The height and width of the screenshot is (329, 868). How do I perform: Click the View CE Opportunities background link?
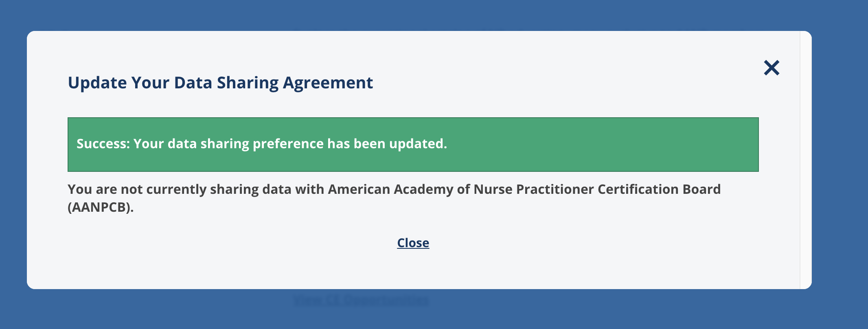(362, 300)
